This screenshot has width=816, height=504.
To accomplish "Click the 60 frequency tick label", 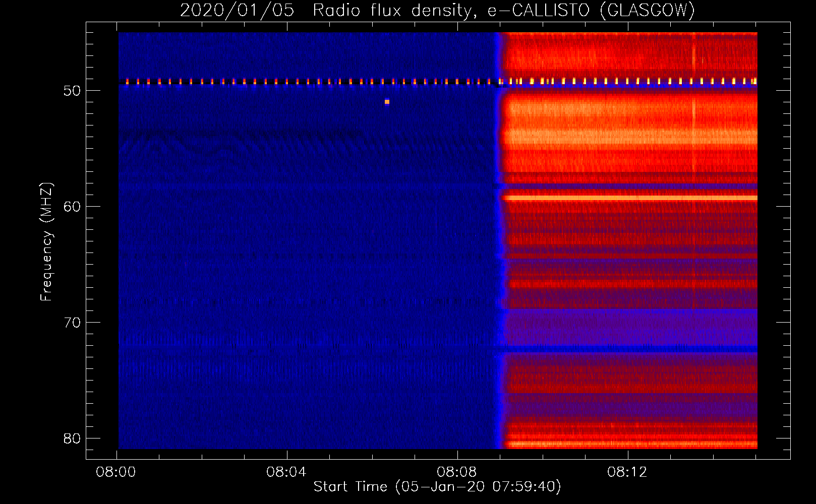I will pyautogui.click(x=72, y=207).
